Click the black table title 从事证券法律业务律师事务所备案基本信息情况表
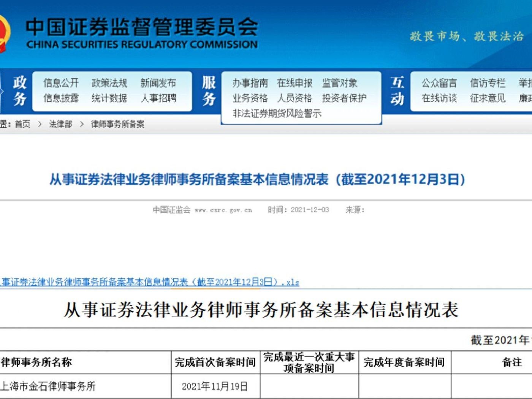The height and width of the screenshot is (399, 532). [x=261, y=310]
